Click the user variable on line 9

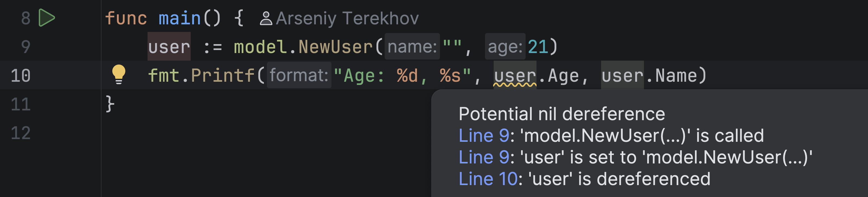(169, 47)
